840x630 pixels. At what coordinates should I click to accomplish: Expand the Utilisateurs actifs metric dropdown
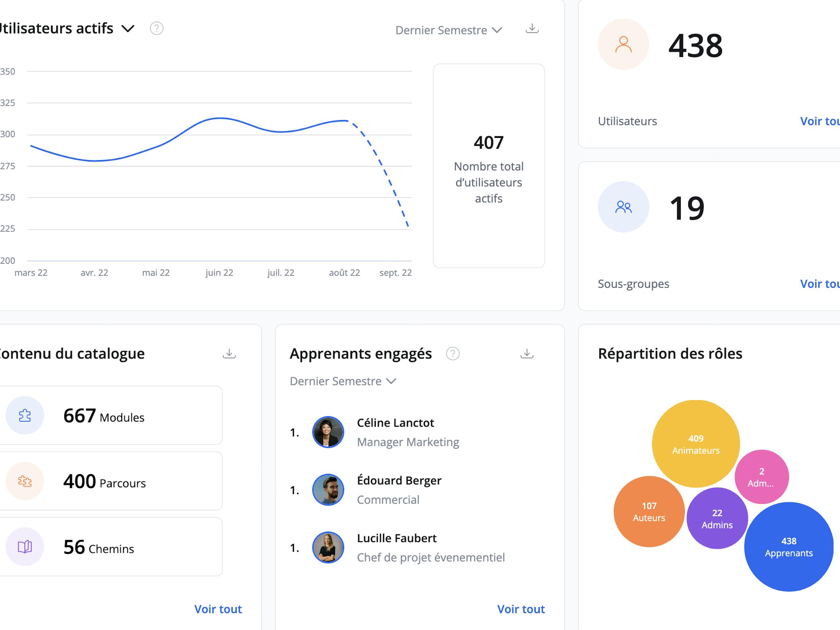pos(128,28)
